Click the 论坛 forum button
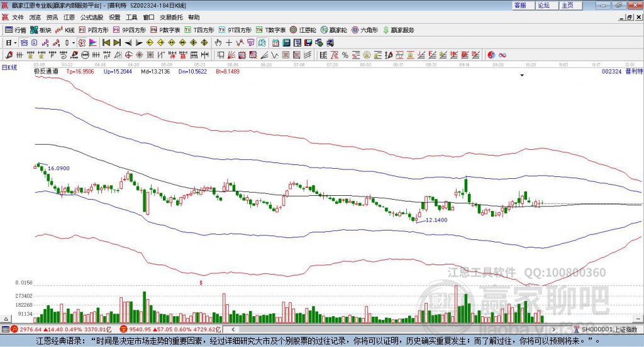644x347 pixels. pyautogui.click(x=547, y=5)
